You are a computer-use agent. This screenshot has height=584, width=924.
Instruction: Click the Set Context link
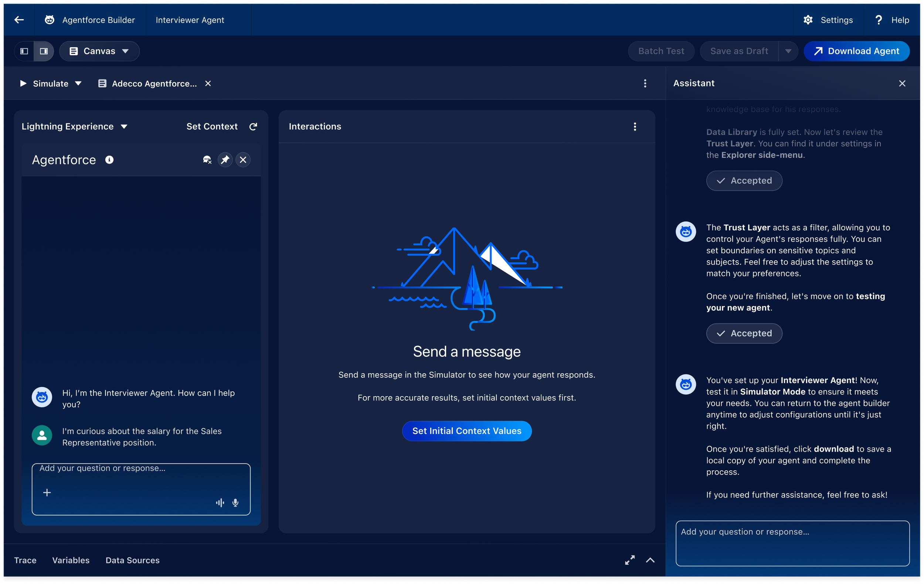pyautogui.click(x=212, y=126)
